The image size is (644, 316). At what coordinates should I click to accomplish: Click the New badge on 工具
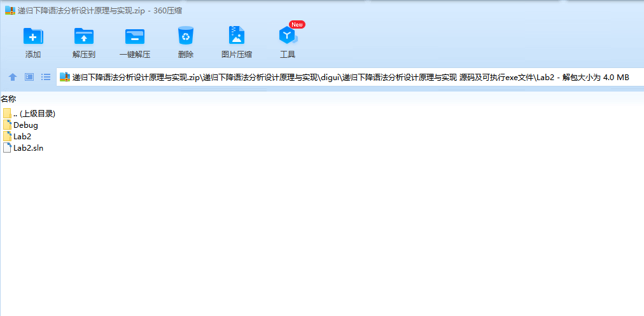(297, 25)
